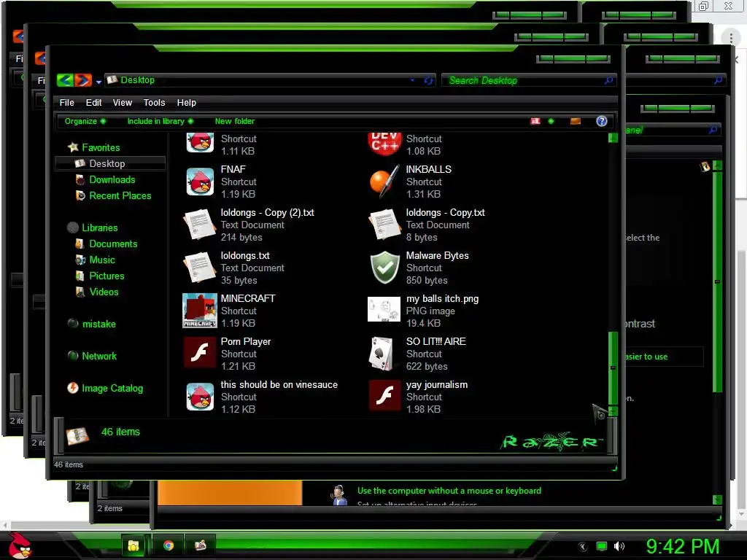Select the loldongs.txt file icon

point(200,268)
